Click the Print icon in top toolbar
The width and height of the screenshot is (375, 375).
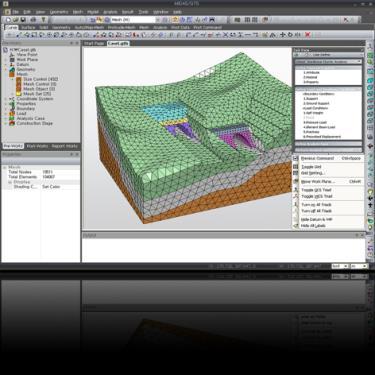pyautogui.click(x=33, y=20)
